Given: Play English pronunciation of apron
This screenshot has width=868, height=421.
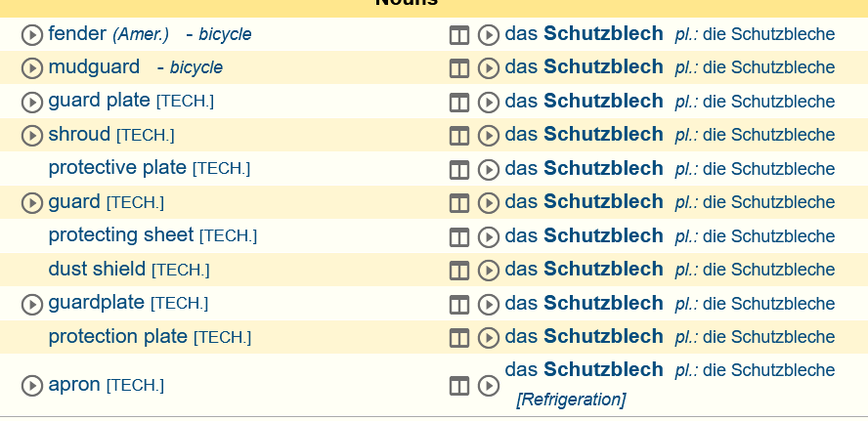Looking at the screenshot, I should (32, 386).
